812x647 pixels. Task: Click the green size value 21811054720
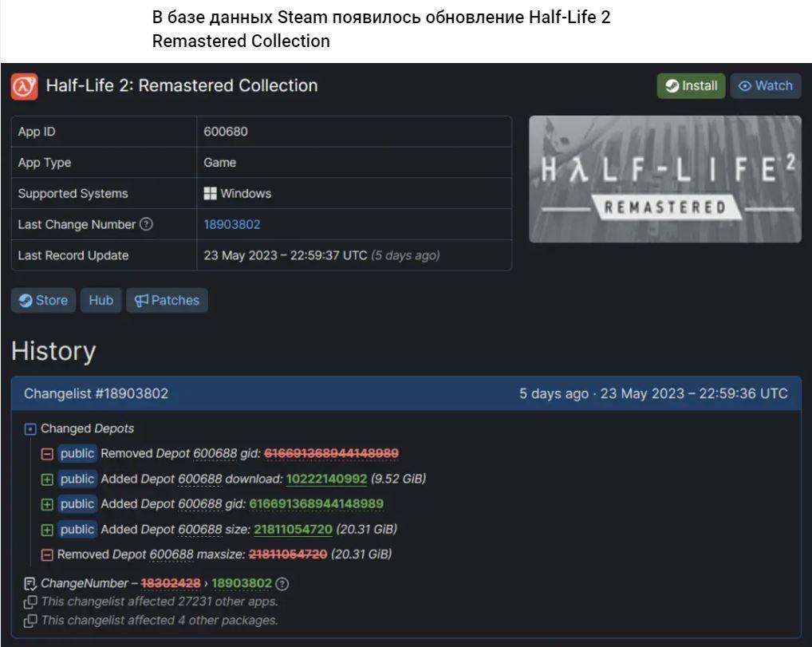293,530
